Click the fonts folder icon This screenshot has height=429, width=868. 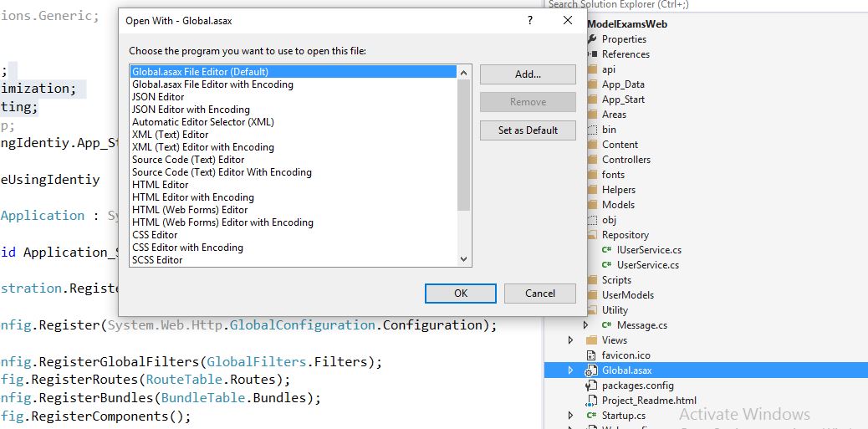(x=592, y=175)
